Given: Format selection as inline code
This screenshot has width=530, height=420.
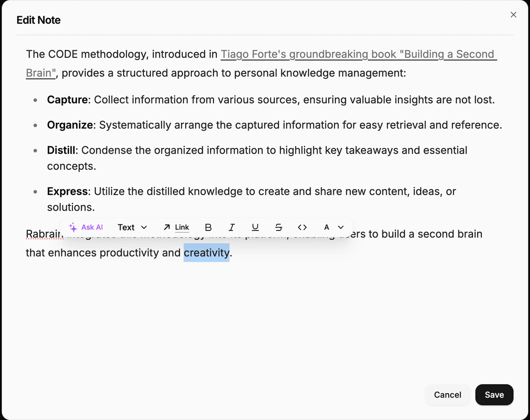Looking at the screenshot, I should pyautogui.click(x=302, y=227).
